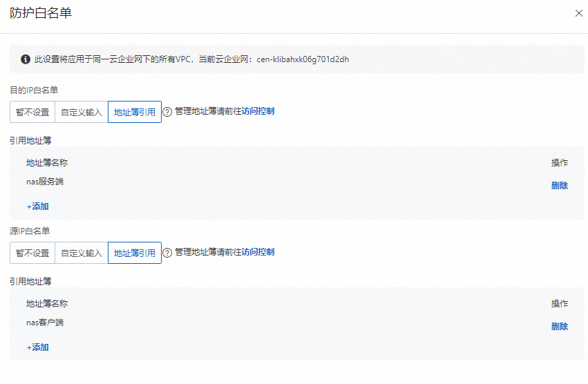The image size is (588, 384).
Task: Click 地址簿名称 column header above nas服务端
Action: point(47,163)
